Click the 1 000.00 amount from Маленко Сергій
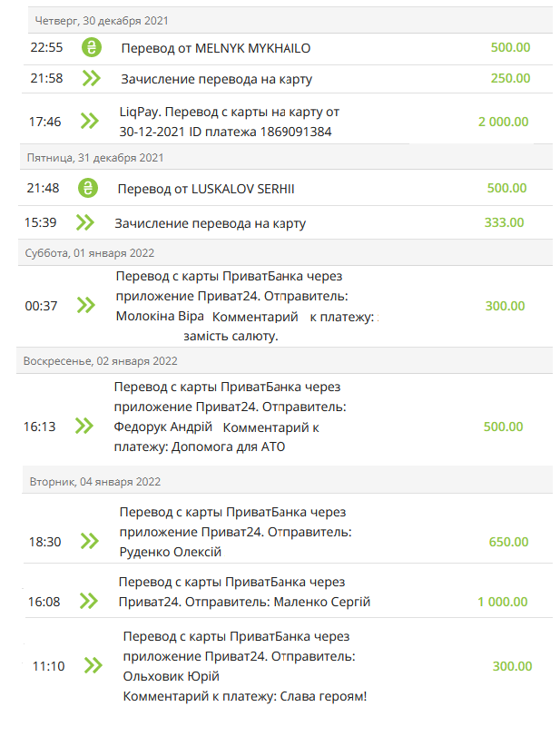The width and height of the screenshot is (560, 736). click(503, 602)
